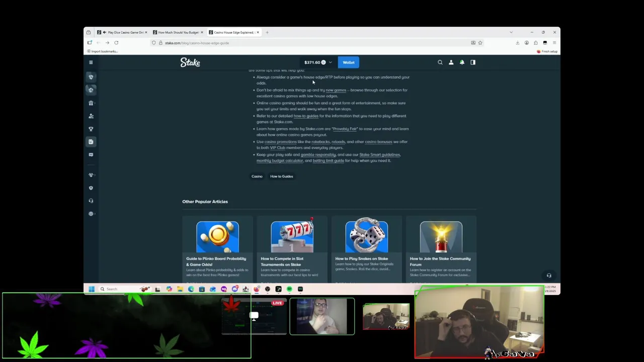Screen dimensions: 644x362
Task: Select the LIVE stream preview thumbnail
Action: (254, 317)
